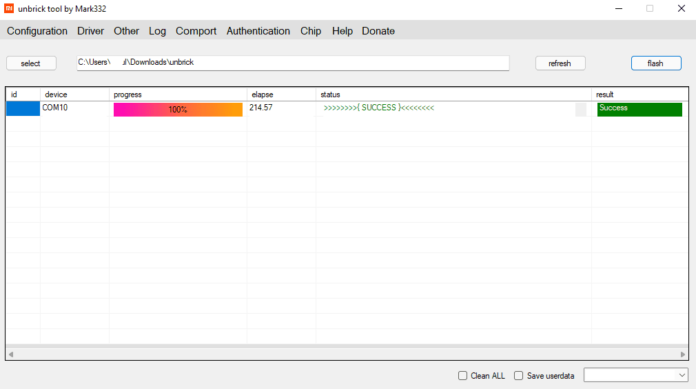Open the Configuration menu
This screenshot has width=696, height=389.
click(x=37, y=31)
